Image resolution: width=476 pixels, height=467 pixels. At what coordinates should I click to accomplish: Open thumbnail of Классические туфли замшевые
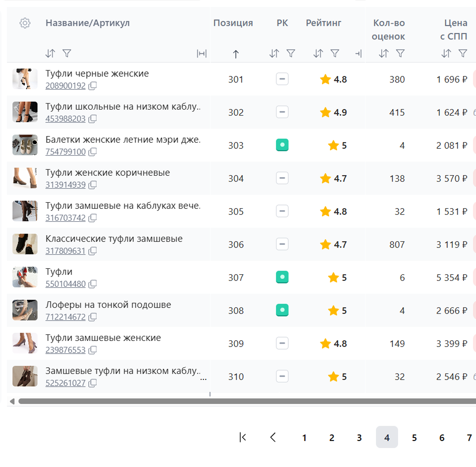pyautogui.click(x=25, y=244)
